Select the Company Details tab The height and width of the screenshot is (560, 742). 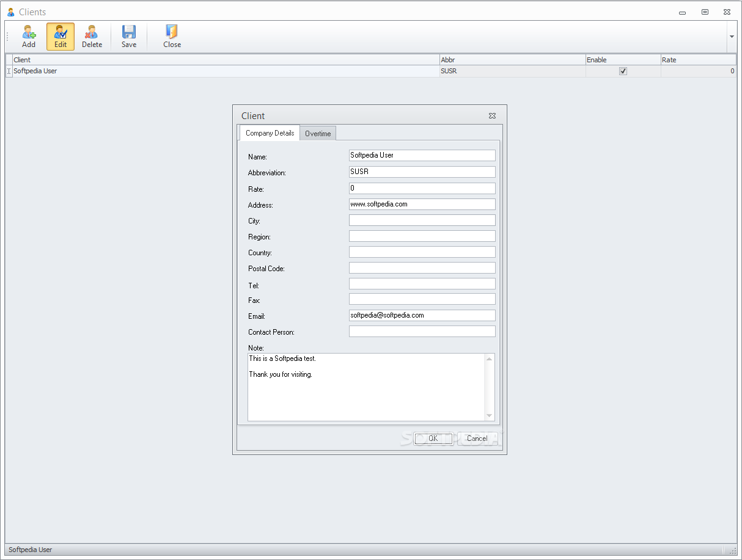[270, 133]
